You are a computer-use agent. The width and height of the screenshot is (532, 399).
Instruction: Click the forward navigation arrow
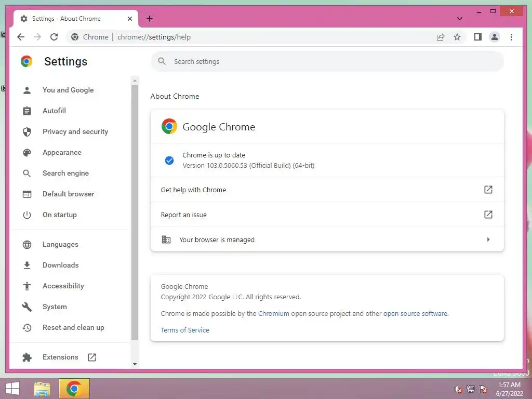pyautogui.click(x=37, y=37)
